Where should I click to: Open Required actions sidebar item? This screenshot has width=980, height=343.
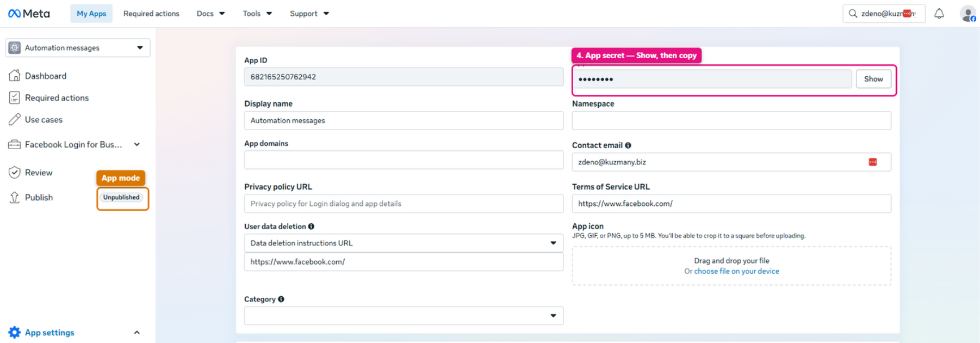57,97
